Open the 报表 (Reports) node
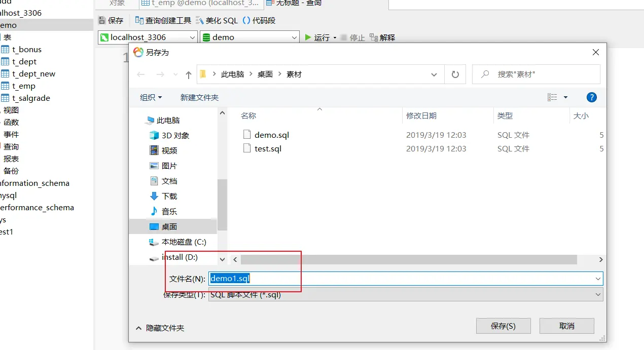Image resolution: width=644 pixels, height=350 pixels. (11, 159)
